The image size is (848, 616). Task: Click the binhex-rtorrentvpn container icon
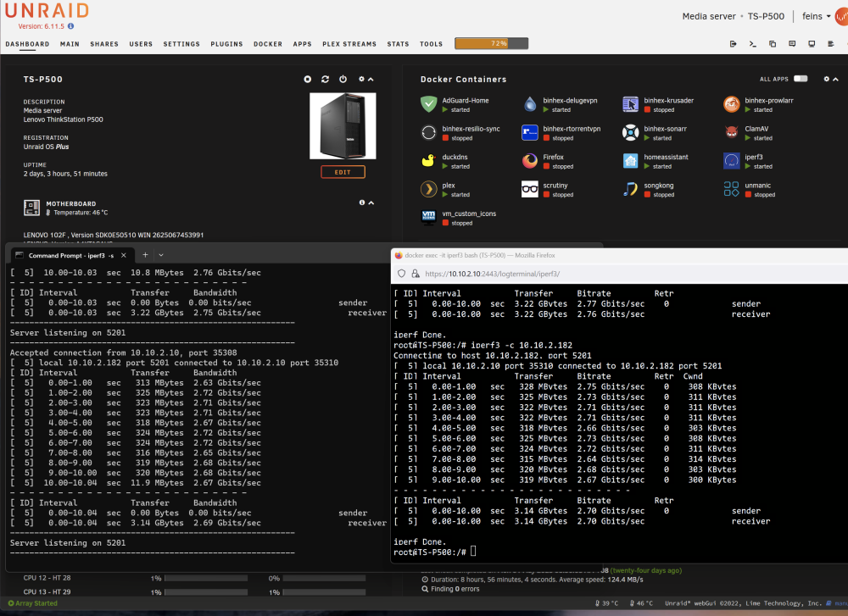[530, 132]
